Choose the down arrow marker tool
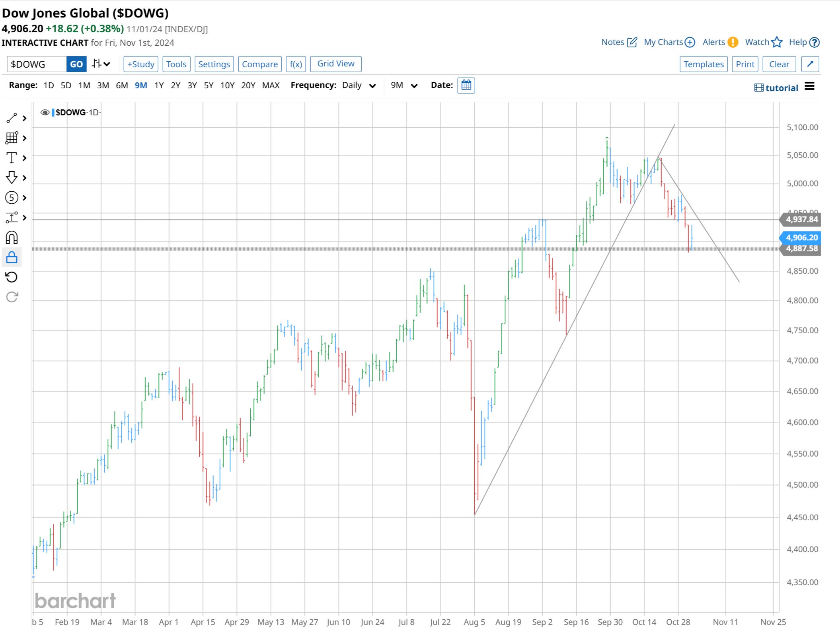Screen dimensions: 840x642 coord(12,177)
